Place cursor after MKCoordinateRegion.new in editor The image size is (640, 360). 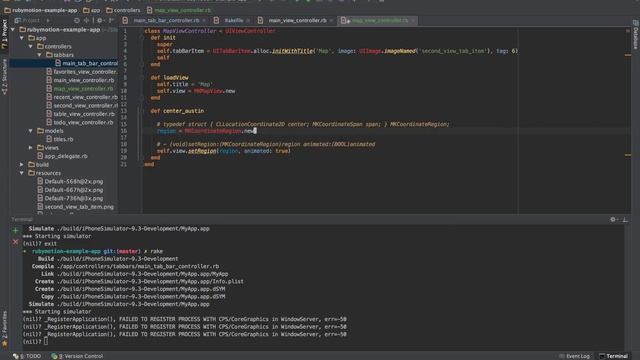254,131
